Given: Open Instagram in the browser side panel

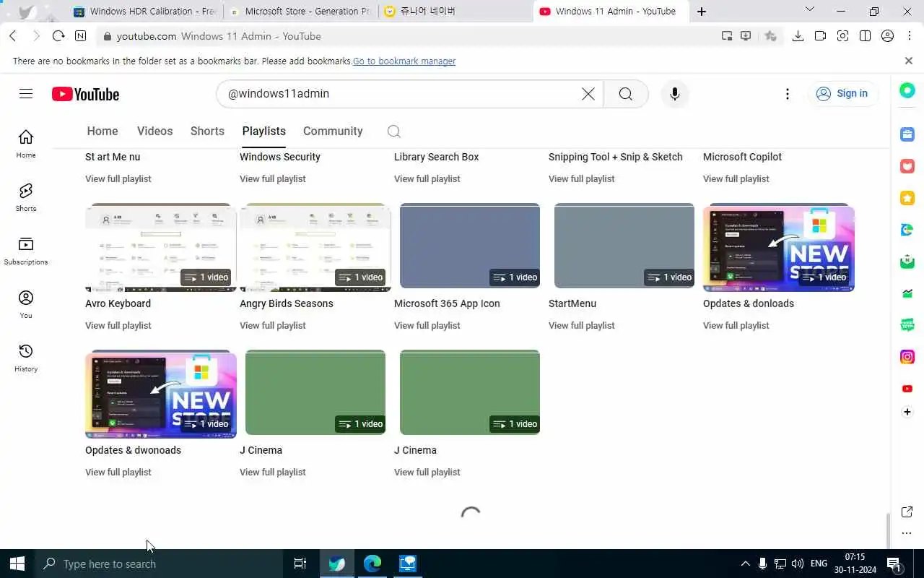Looking at the screenshot, I should [x=907, y=357].
